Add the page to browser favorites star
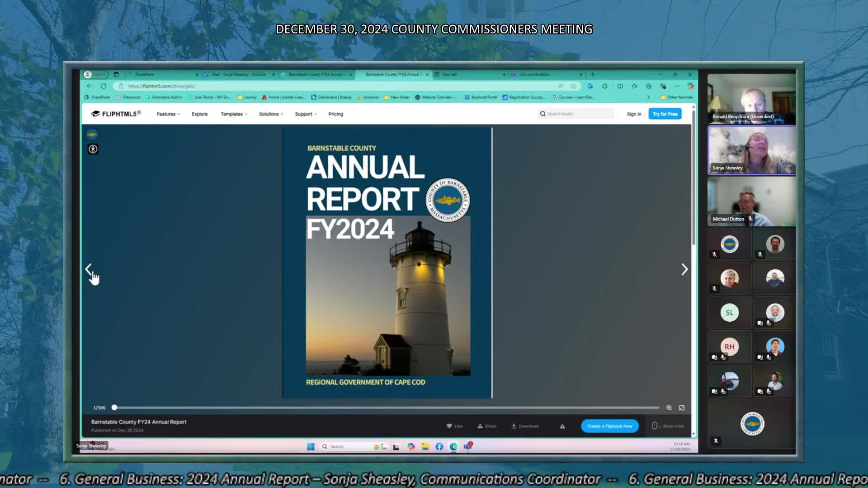Viewport: 868px width, 488px height. pos(573,86)
